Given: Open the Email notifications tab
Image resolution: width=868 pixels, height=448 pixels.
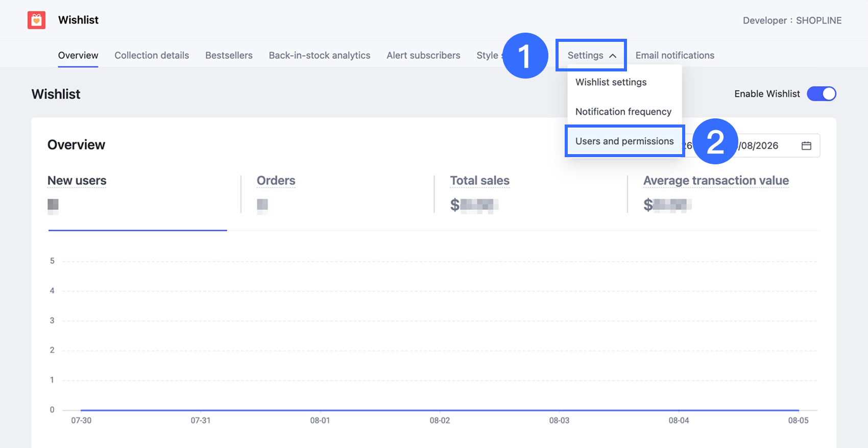Looking at the screenshot, I should pyautogui.click(x=674, y=55).
